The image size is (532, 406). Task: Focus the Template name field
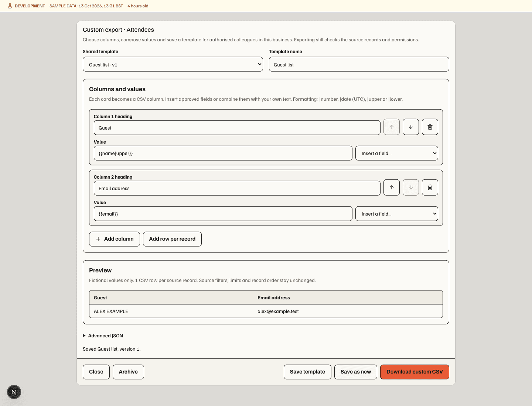pos(359,64)
